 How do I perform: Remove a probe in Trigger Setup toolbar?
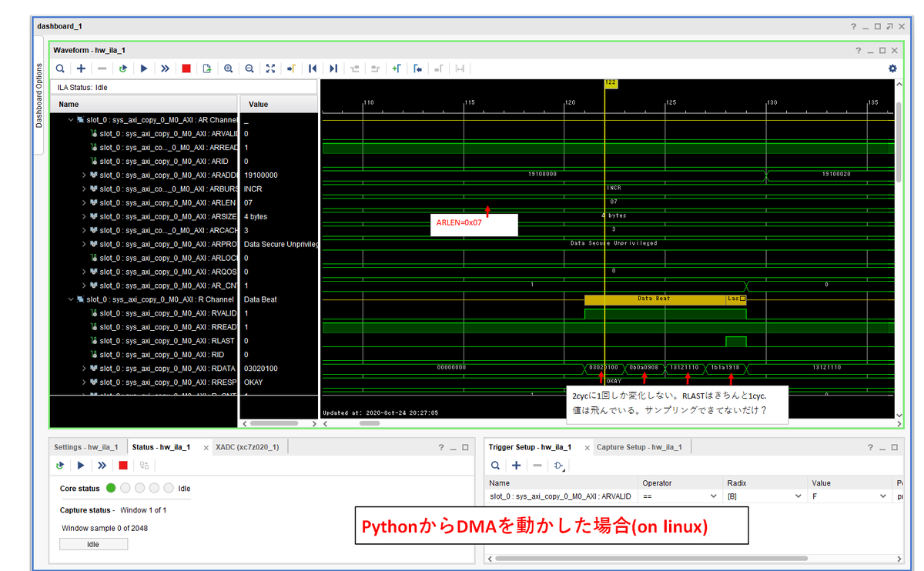coord(537,466)
